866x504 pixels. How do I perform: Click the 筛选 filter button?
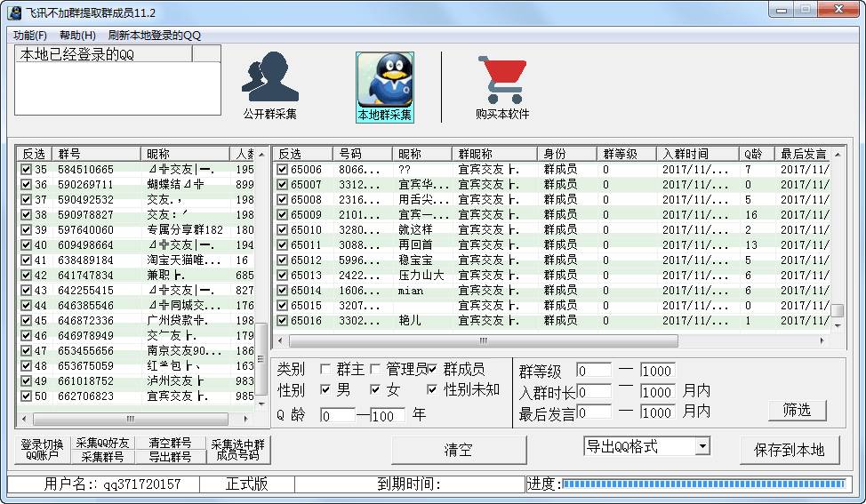pyautogui.click(x=797, y=410)
